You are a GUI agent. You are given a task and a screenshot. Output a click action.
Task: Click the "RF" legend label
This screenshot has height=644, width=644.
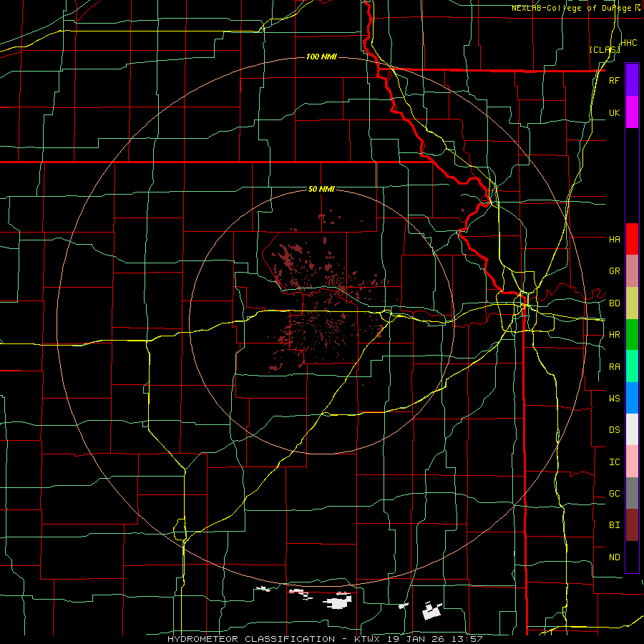coord(614,80)
